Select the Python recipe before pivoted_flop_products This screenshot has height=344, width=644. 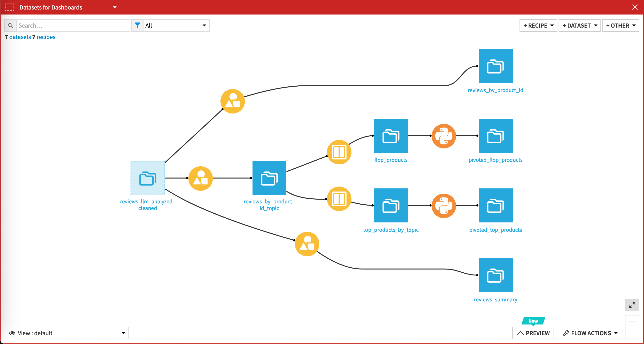[x=444, y=136]
